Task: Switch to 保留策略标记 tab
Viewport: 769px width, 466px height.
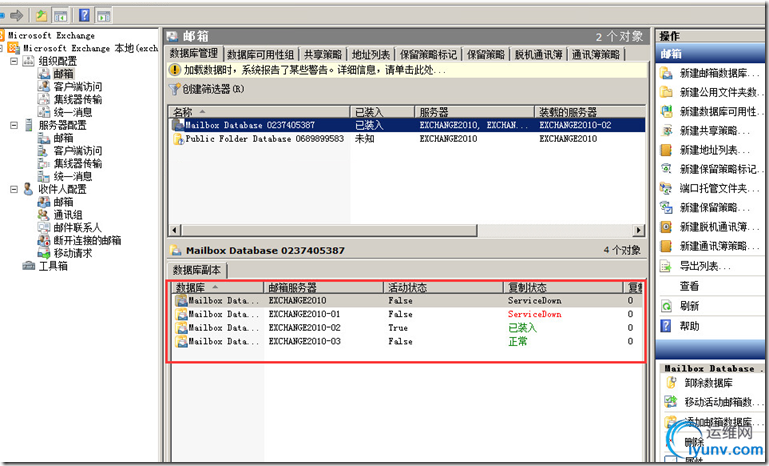Action: pos(428,54)
